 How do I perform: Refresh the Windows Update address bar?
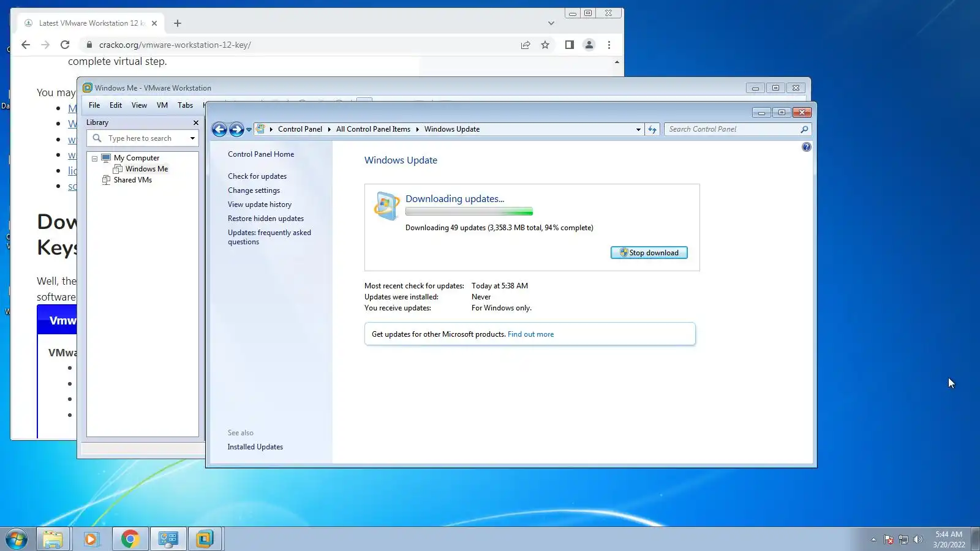652,129
